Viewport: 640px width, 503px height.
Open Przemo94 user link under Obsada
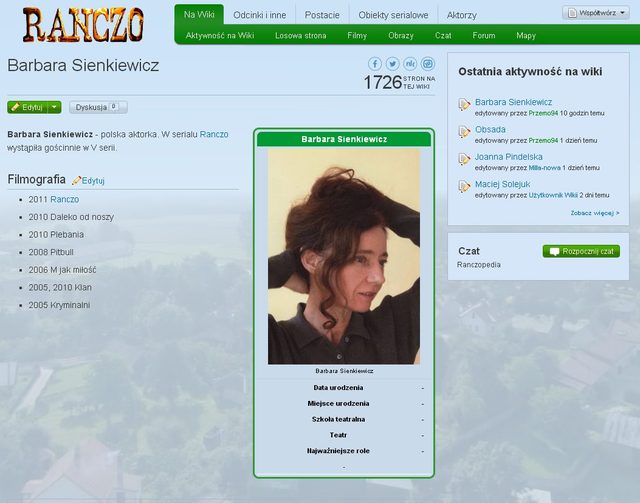[x=543, y=140]
